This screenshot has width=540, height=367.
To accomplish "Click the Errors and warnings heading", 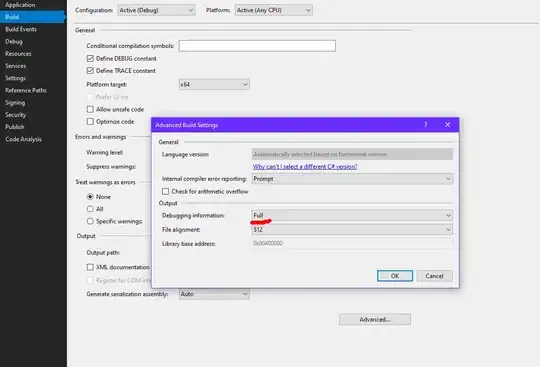I will click(x=101, y=137).
